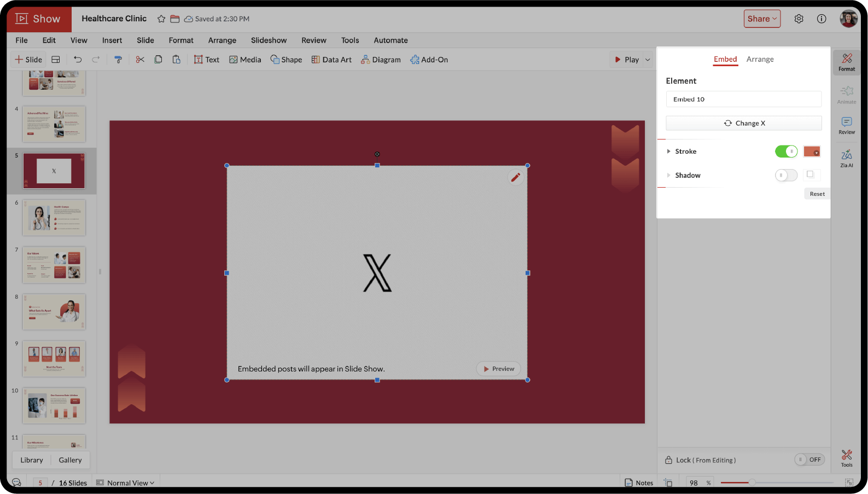Open the Review comments panel

click(846, 125)
